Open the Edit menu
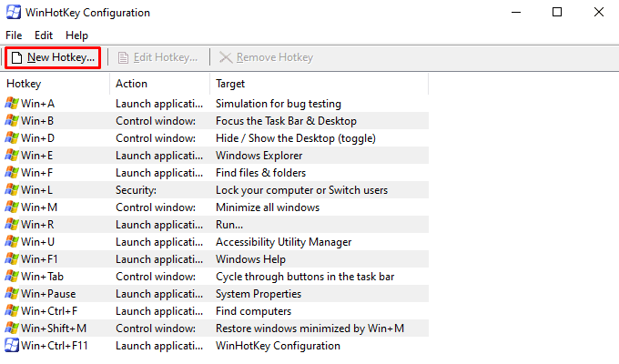619x364 pixels. point(44,35)
